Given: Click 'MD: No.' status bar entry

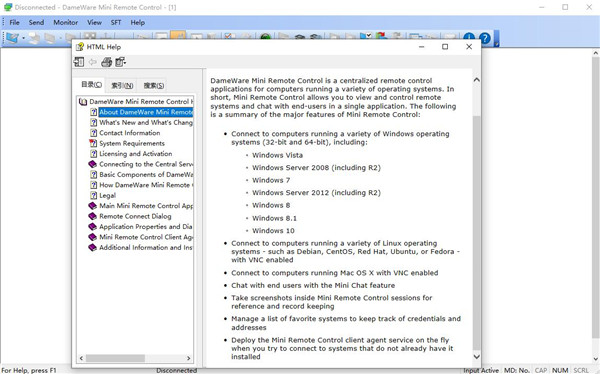Looking at the screenshot, I should [517, 370].
